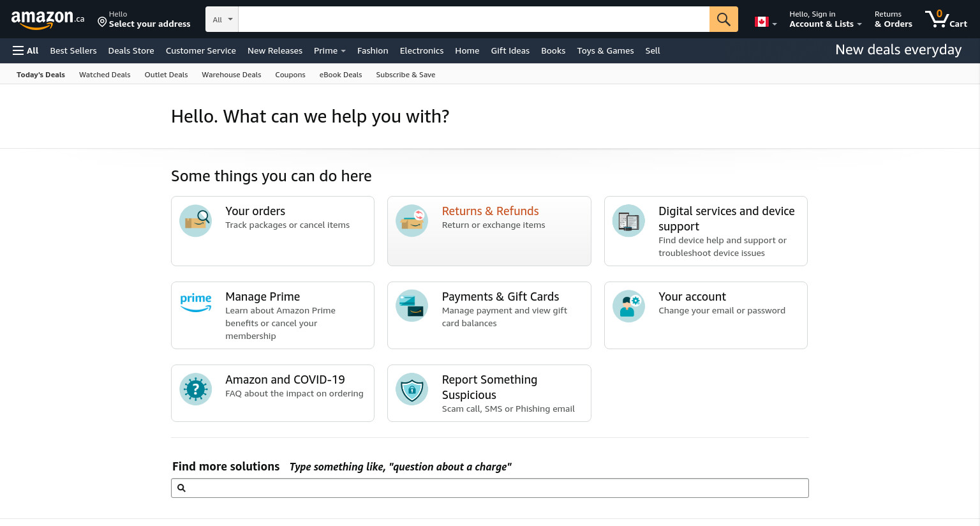This screenshot has height=526, width=980.
Task: Open Amazon and COVID-19 heading link
Action: [285, 380]
